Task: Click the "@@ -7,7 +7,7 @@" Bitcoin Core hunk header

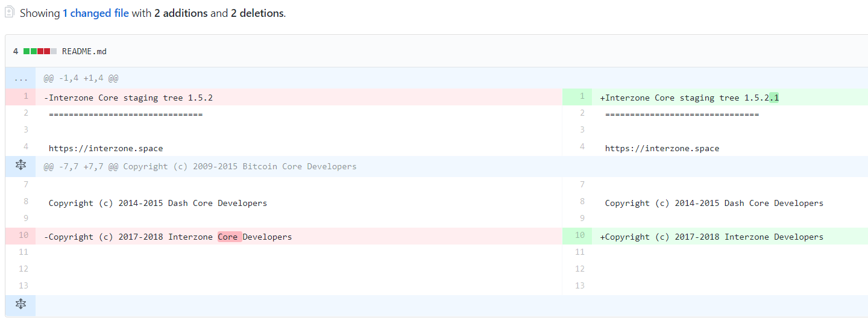Action: (x=200, y=166)
